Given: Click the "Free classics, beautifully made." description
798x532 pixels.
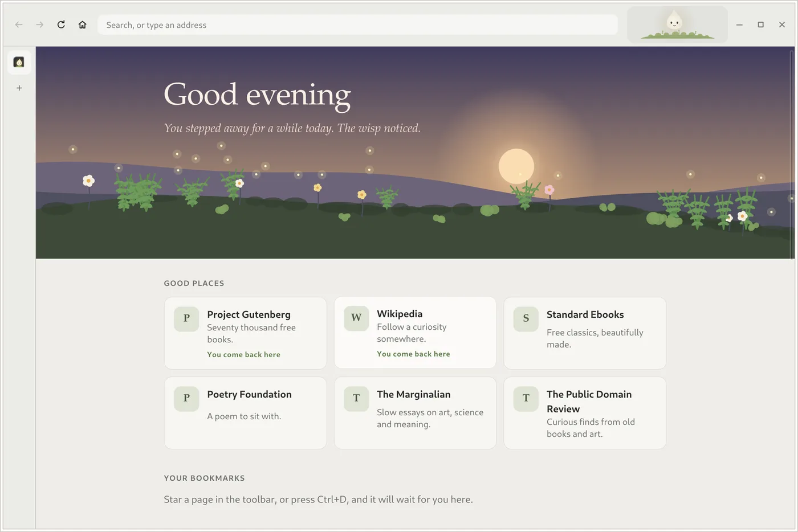Looking at the screenshot, I should pos(595,338).
